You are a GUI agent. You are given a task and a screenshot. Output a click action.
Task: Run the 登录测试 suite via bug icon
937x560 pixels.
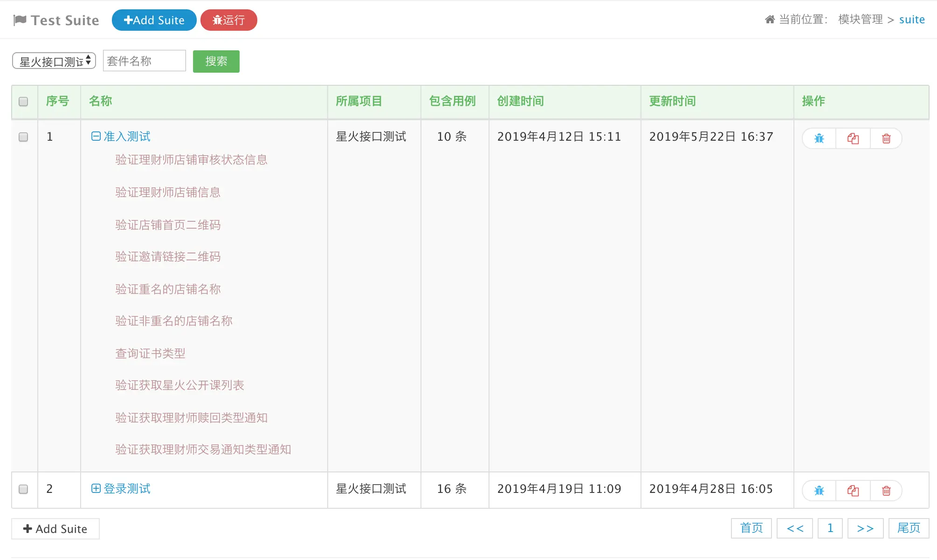tap(819, 491)
